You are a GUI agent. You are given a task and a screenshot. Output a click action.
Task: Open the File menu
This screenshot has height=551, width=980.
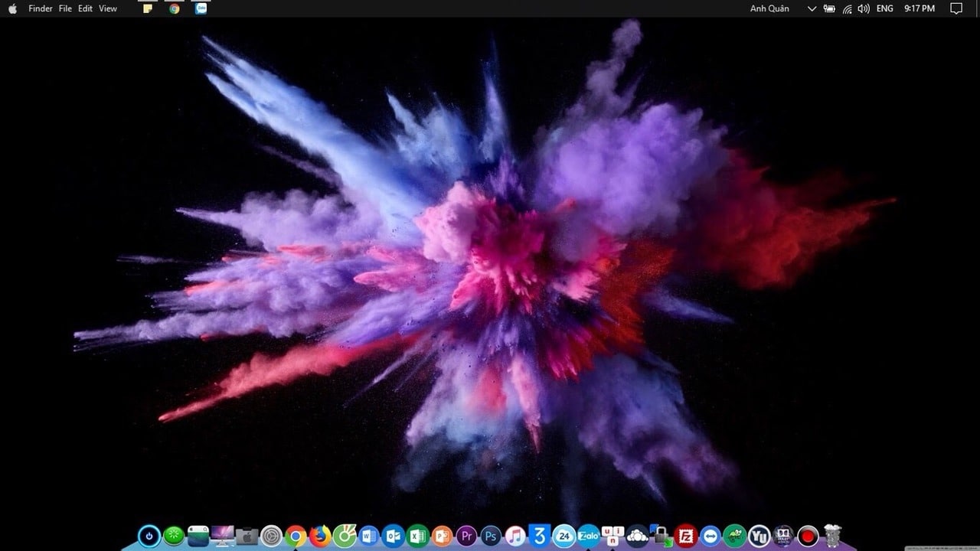click(65, 8)
